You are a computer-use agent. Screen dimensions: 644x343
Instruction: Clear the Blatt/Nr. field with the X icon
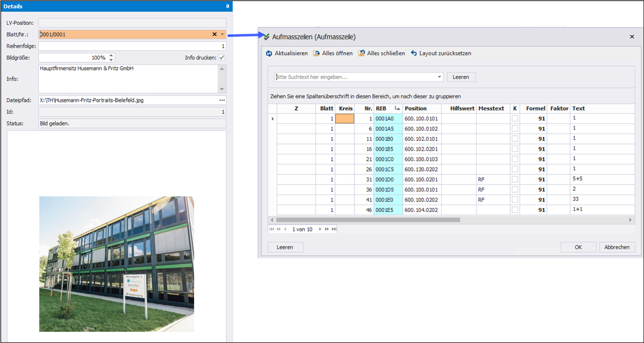click(x=215, y=35)
